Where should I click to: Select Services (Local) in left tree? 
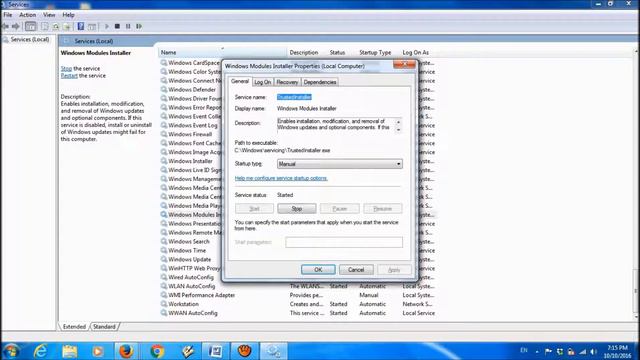click(30, 40)
